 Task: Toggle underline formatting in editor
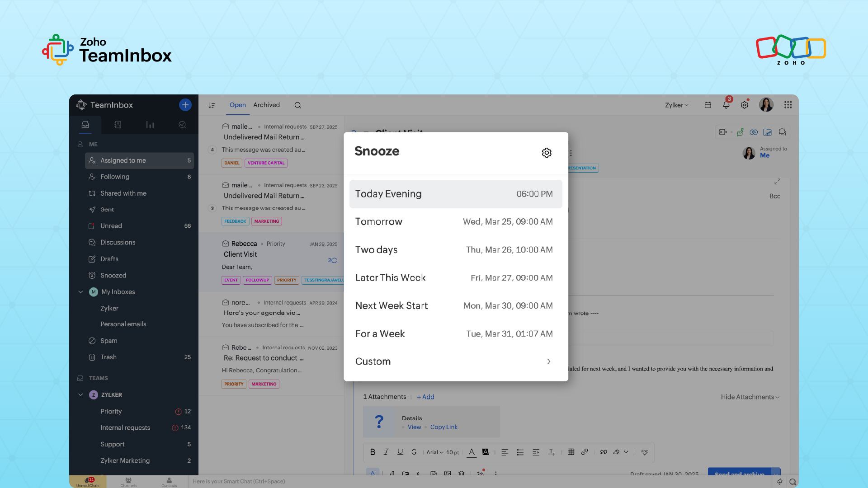tap(400, 452)
